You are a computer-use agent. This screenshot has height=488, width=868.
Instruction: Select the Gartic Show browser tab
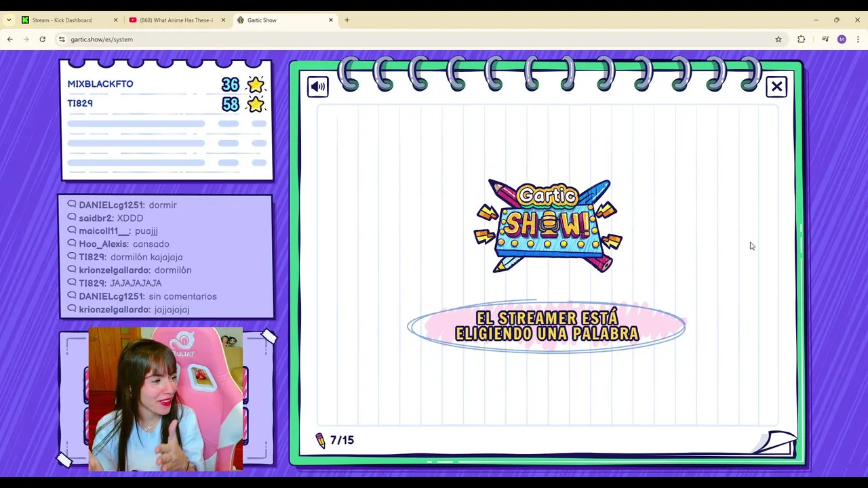tap(285, 20)
